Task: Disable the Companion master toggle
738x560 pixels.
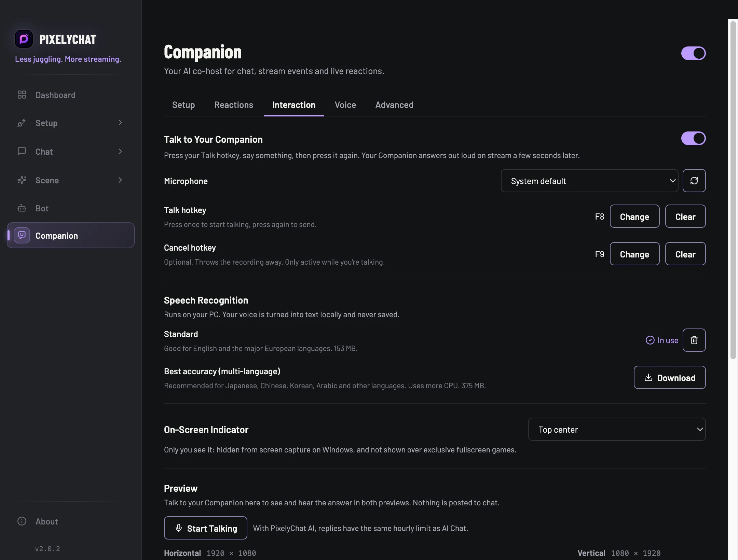Action: (x=693, y=53)
